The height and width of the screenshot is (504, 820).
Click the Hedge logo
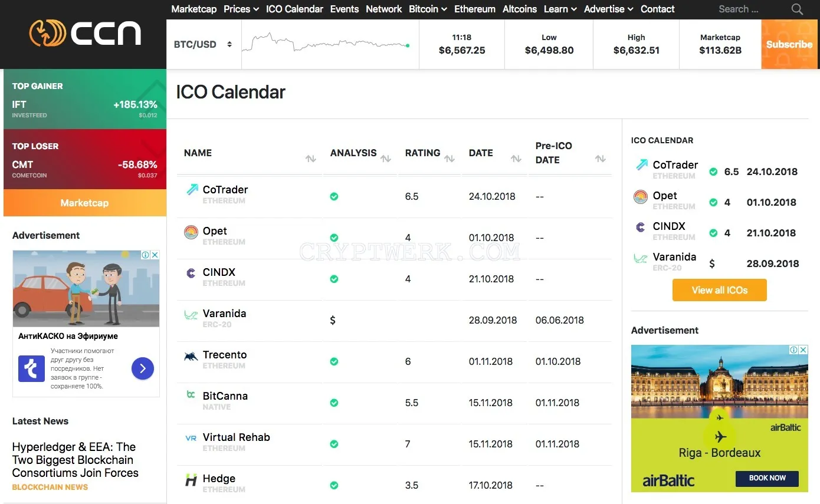point(191,479)
